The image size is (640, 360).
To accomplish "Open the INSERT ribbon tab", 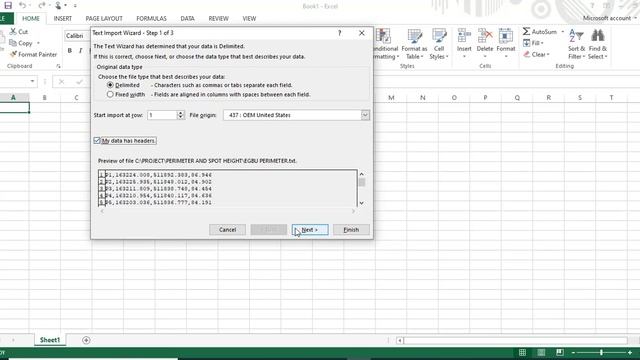I will 62,18.
